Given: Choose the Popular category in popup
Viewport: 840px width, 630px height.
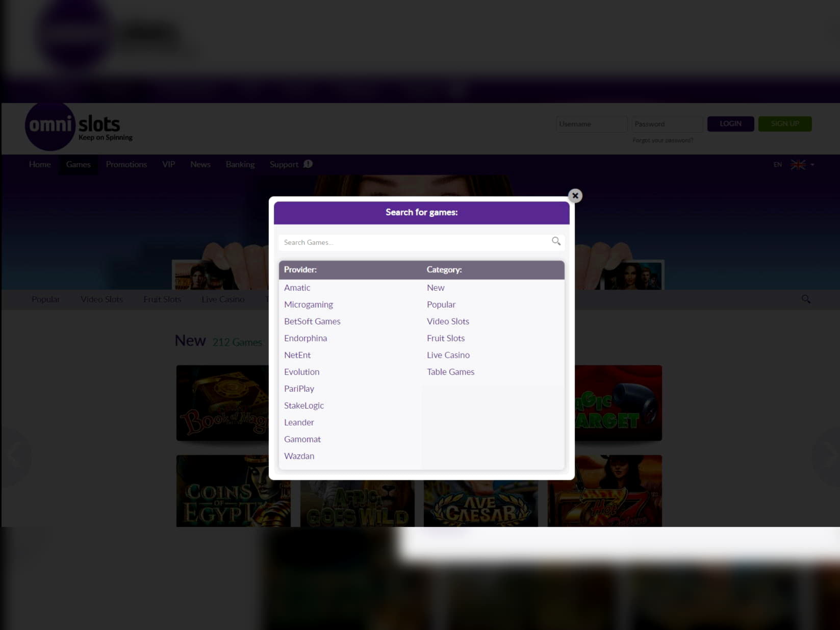Looking at the screenshot, I should pos(441,305).
